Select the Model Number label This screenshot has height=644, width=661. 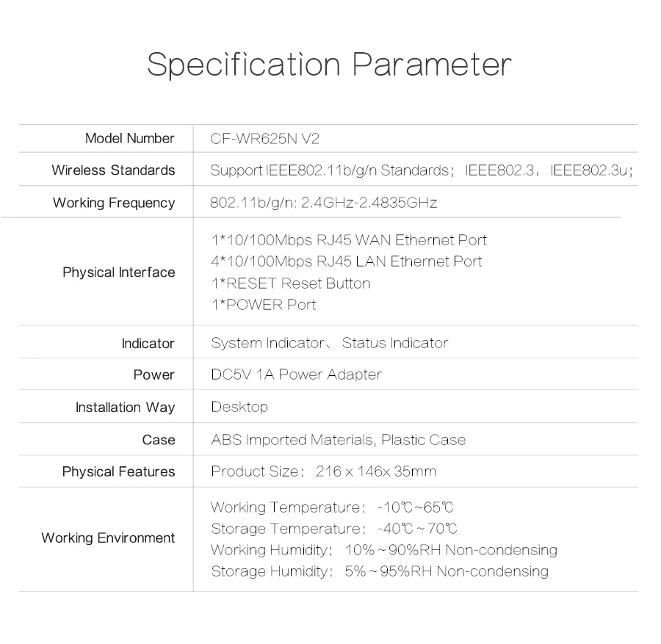click(130, 138)
